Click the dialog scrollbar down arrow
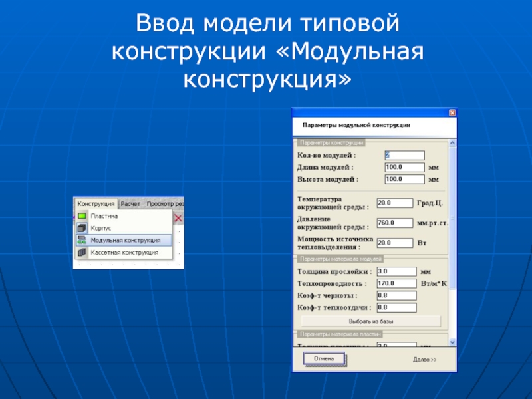Image resolution: width=532 pixels, height=399 pixels. tap(452, 342)
